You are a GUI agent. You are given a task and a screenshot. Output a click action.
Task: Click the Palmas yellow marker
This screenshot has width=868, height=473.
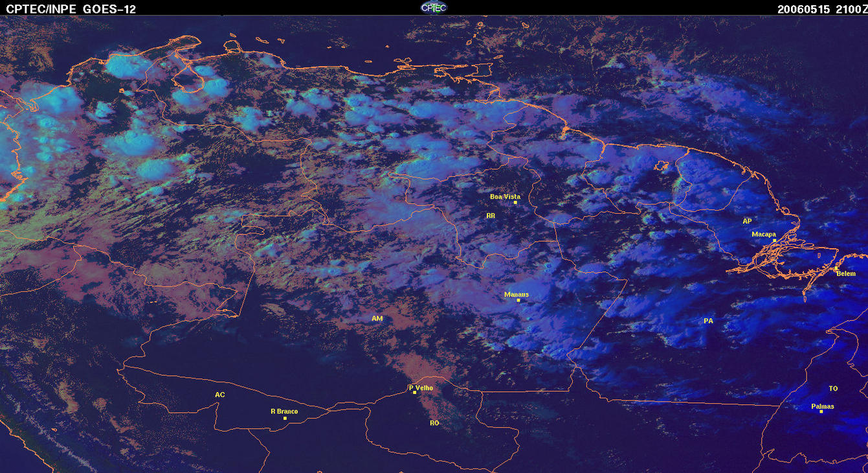(821, 412)
